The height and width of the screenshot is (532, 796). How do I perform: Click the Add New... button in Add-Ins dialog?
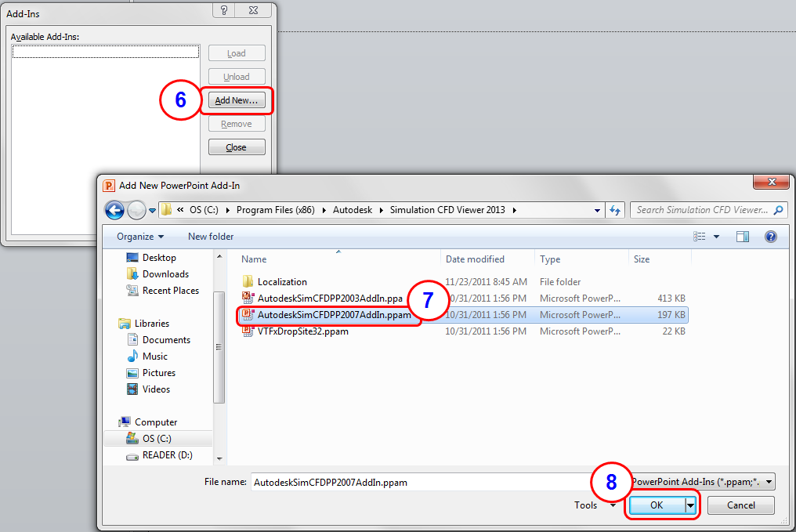point(237,100)
